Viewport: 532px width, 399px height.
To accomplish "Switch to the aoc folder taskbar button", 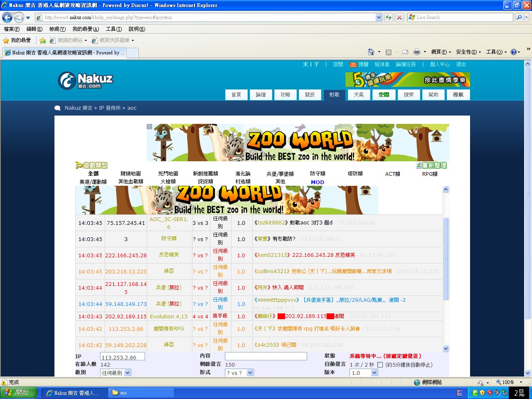I will [141, 393].
